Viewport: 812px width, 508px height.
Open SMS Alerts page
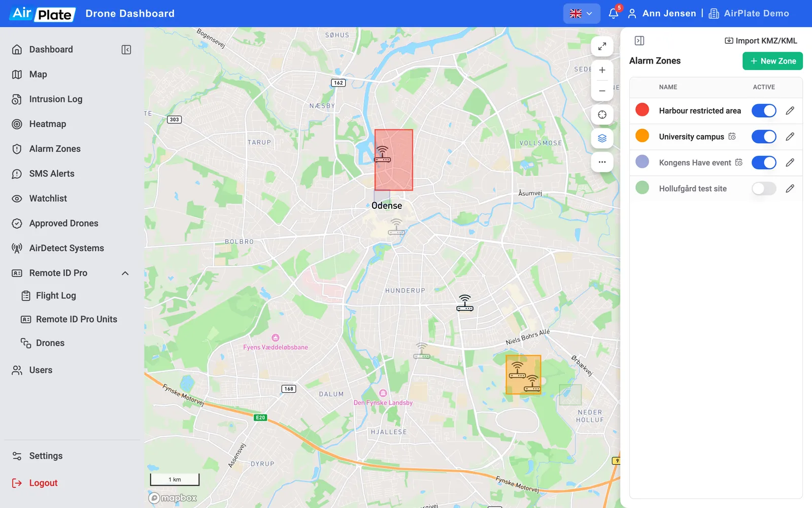(51, 174)
